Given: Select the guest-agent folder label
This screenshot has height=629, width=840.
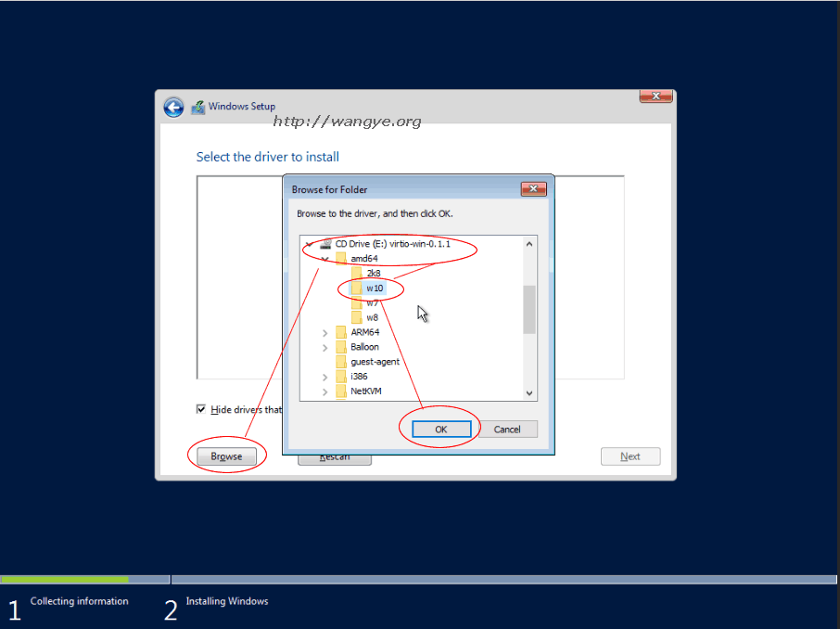Looking at the screenshot, I should 375,362.
